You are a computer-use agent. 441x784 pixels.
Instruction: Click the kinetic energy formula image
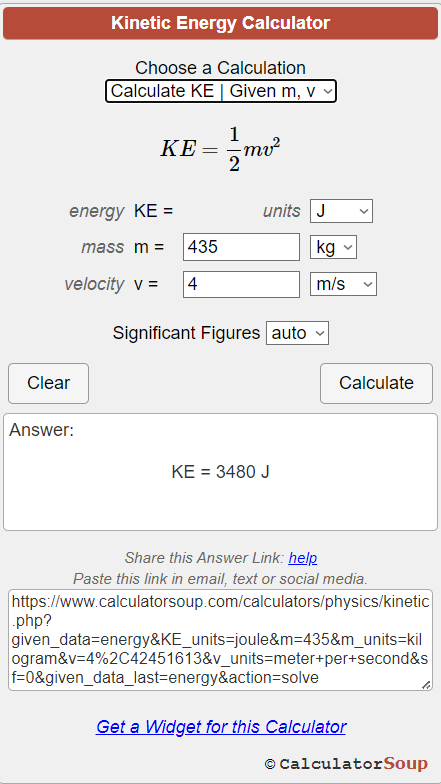(x=220, y=149)
